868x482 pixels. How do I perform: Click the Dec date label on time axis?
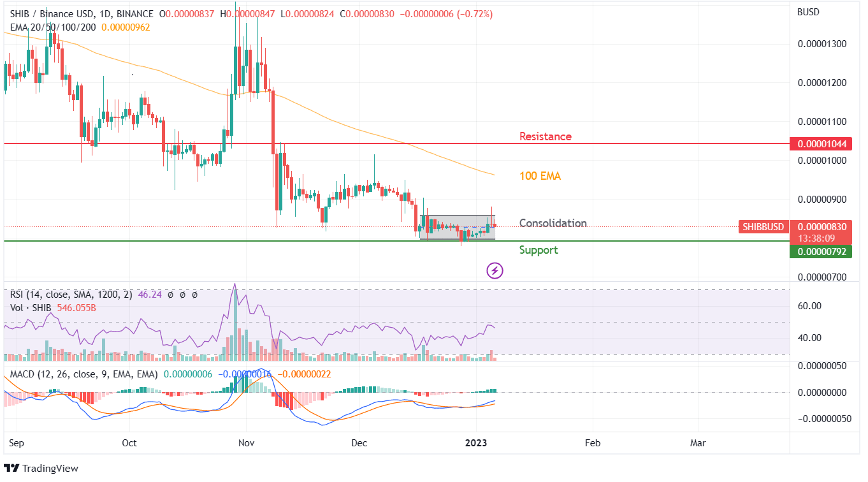(359, 442)
